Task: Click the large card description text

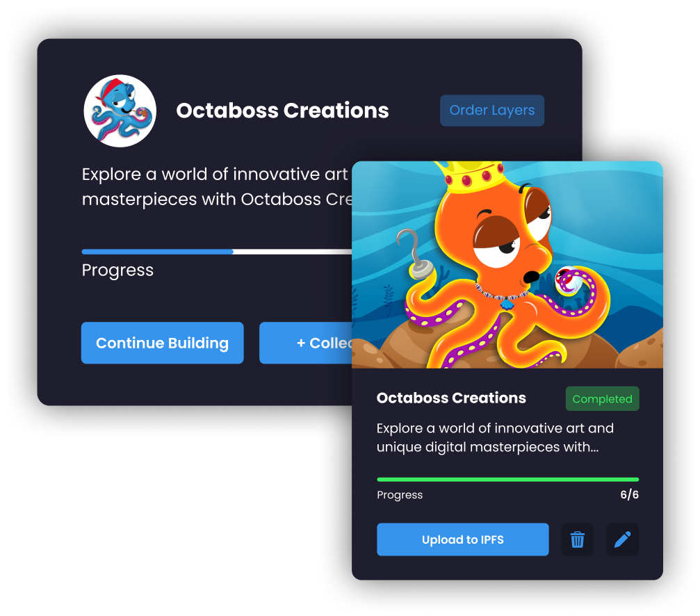Action: [x=216, y=186]
